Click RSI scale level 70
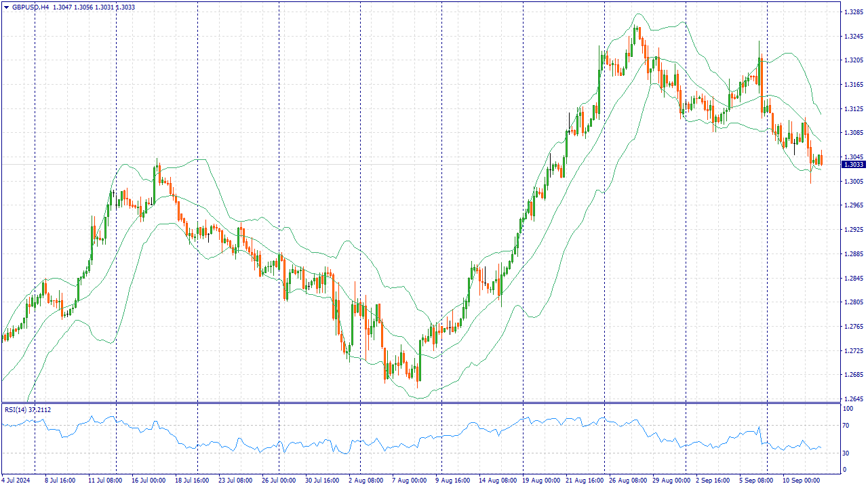The width and height of the screenshot is (868, 488). point(846,426)
